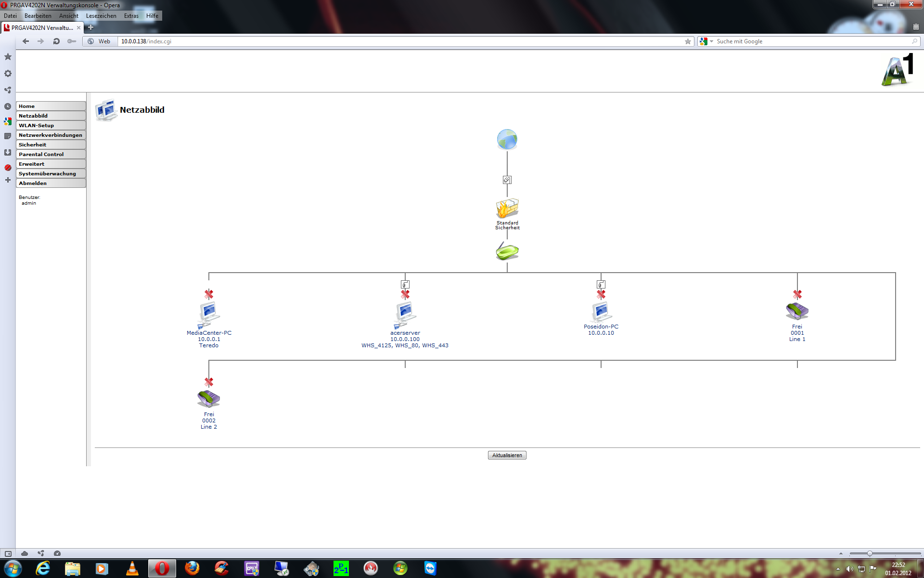
Task: Open the firewall Standard Sicherheit icon
Action: click(507, 209)
